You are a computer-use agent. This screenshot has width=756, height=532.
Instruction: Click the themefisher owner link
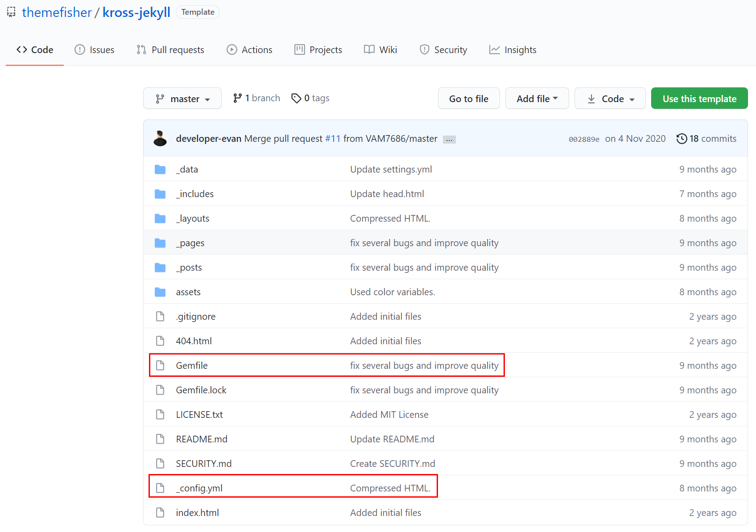(57, 12)
